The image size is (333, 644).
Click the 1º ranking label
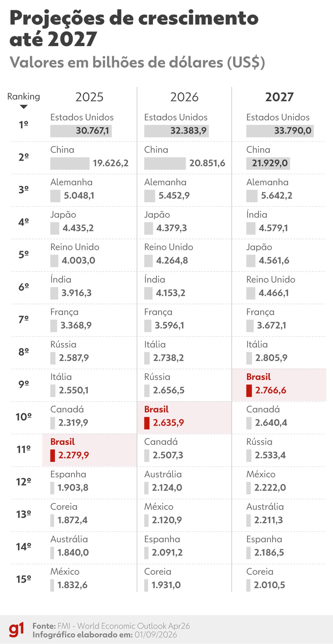point(24,125)
